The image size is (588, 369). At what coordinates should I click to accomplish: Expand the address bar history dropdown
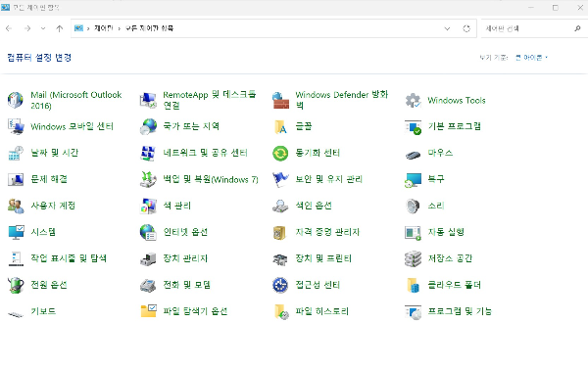(x=447, y=28)
